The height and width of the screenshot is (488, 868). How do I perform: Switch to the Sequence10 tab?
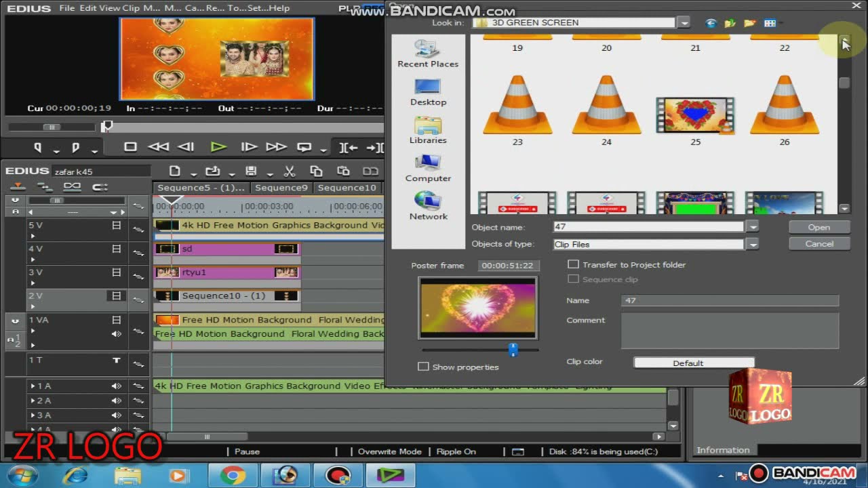[x=347, y=188]
